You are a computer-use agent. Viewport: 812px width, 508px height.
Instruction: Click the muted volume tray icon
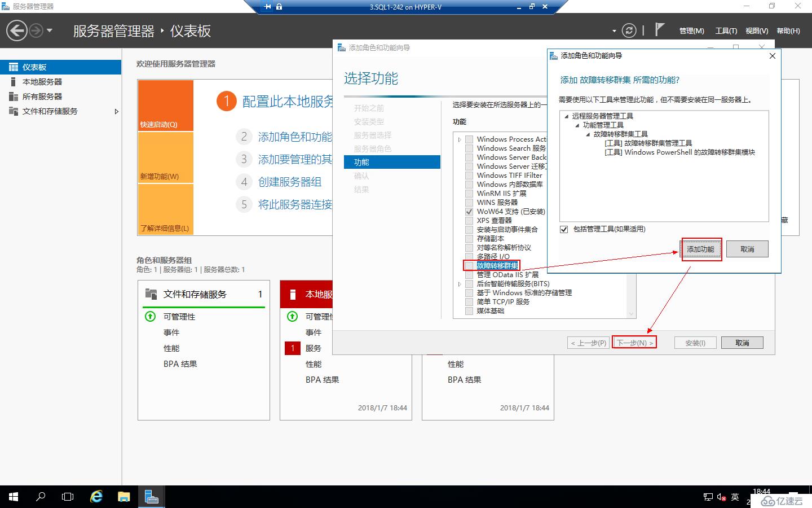[722, 497]
